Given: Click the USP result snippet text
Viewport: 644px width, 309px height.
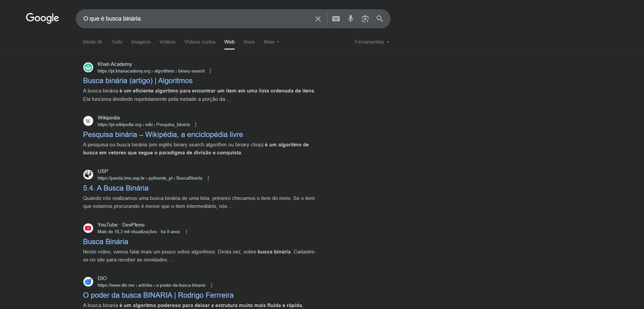Looking at the screenshot, I should 199,202.
